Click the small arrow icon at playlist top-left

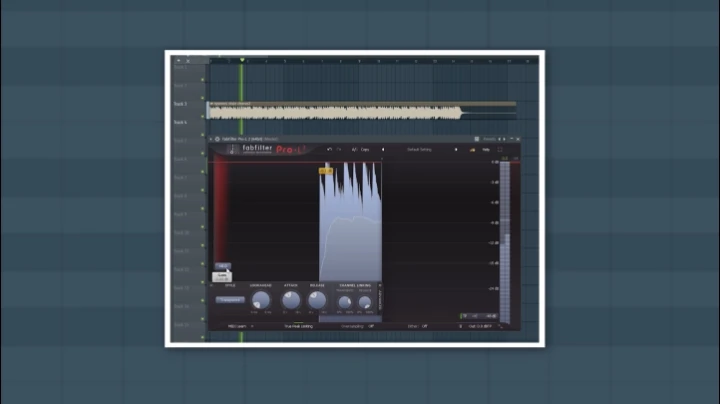pyautogui.click(x=179, y=61)
